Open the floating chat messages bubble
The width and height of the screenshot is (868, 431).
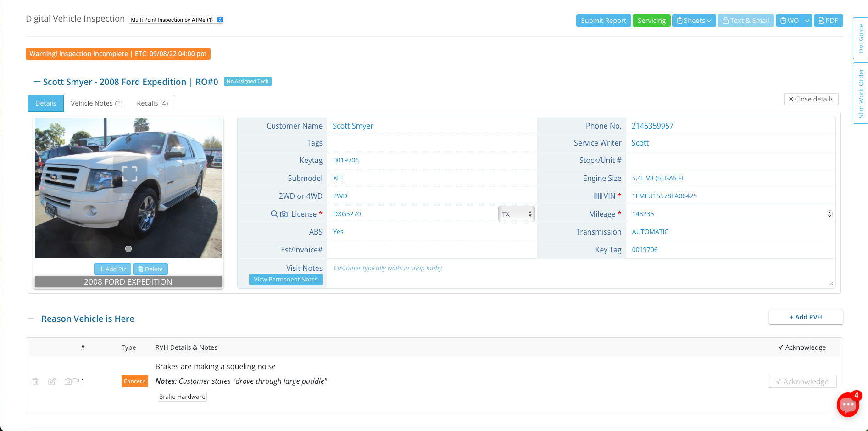848,405
